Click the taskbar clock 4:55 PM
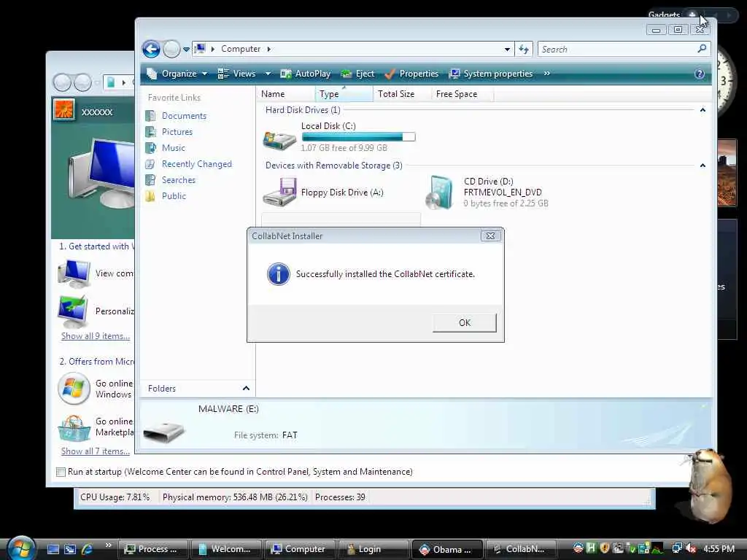Screen dimensions: 747x560 pyautogui.click(x=719, y=548)
